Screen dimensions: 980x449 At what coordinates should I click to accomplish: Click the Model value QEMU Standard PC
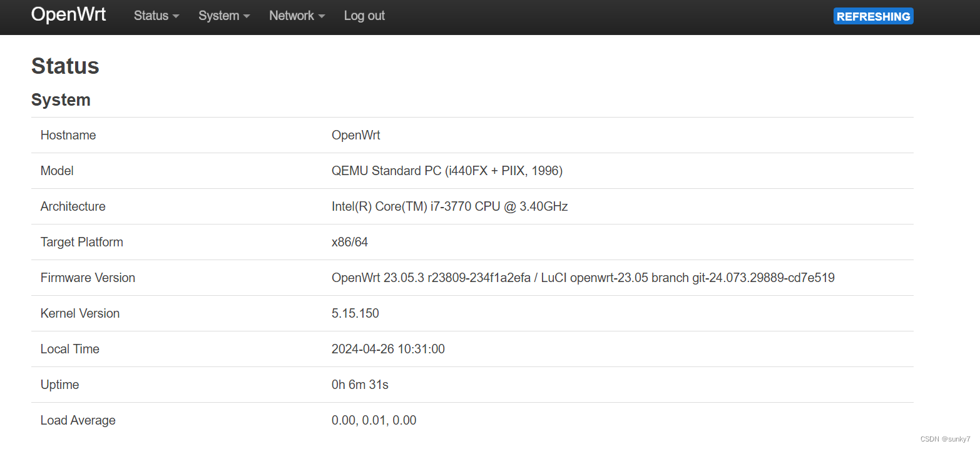point(447,170)
